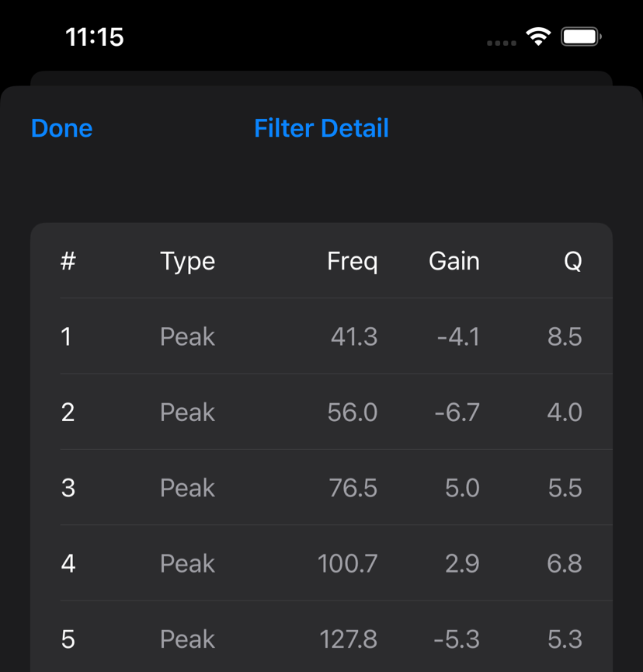Tap the battery icon in status bar
Screen dimensions: 643x672
click(x=581, y=37)
